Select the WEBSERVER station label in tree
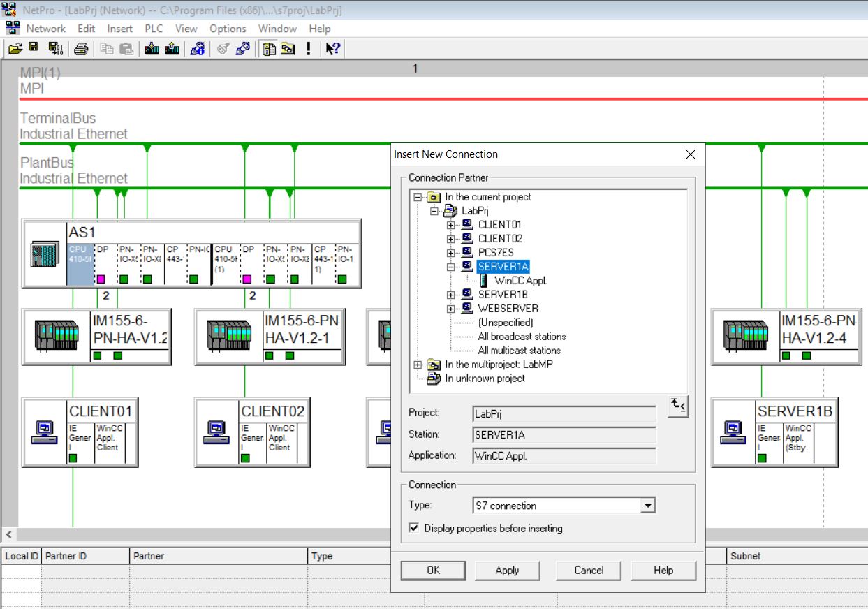The width and height of the screenshot is (868, 609). point(508,309)
